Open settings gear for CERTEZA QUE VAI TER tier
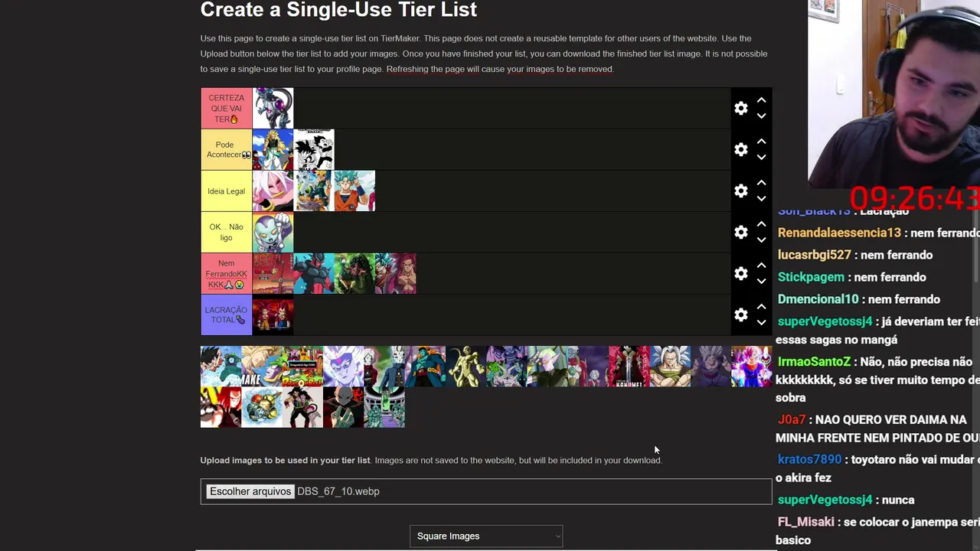Screen dimensions: 980x551 click(x=740, y=109)
